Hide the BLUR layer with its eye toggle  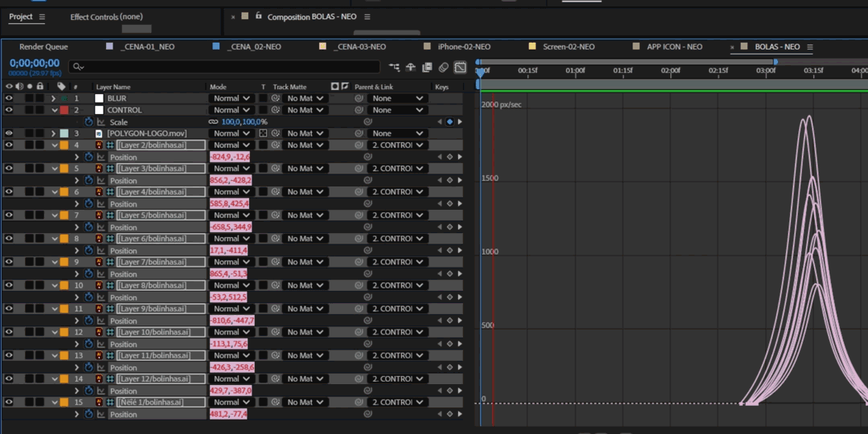[9, 99]
